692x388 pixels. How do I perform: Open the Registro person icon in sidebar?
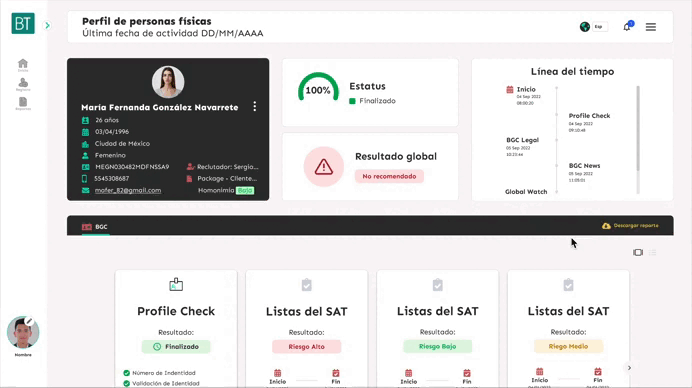(23, 84)
